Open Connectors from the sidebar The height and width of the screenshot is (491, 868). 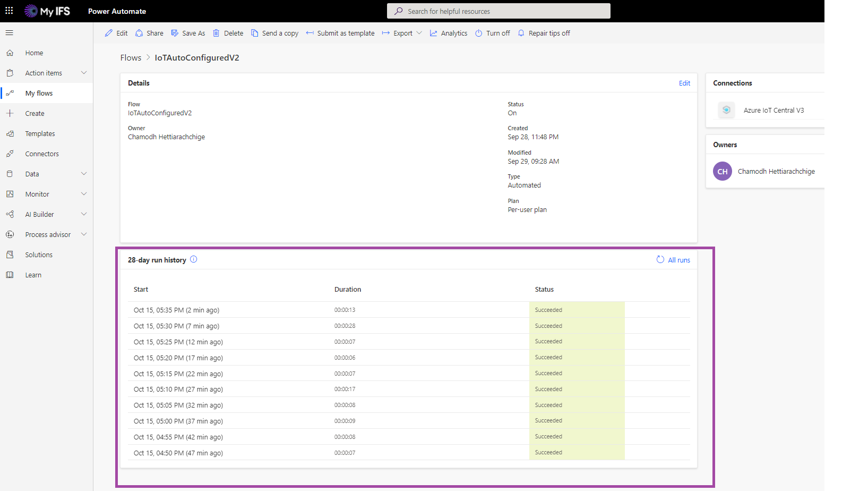point(42,154)
